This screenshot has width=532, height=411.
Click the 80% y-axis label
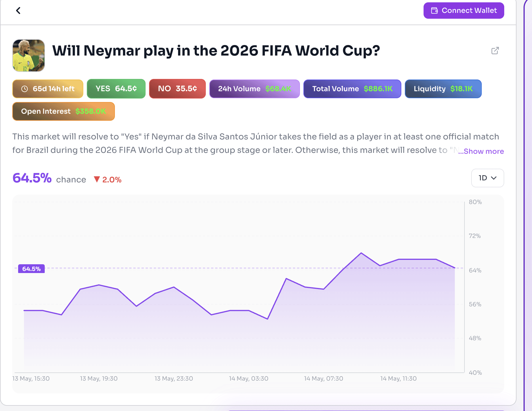475,202
